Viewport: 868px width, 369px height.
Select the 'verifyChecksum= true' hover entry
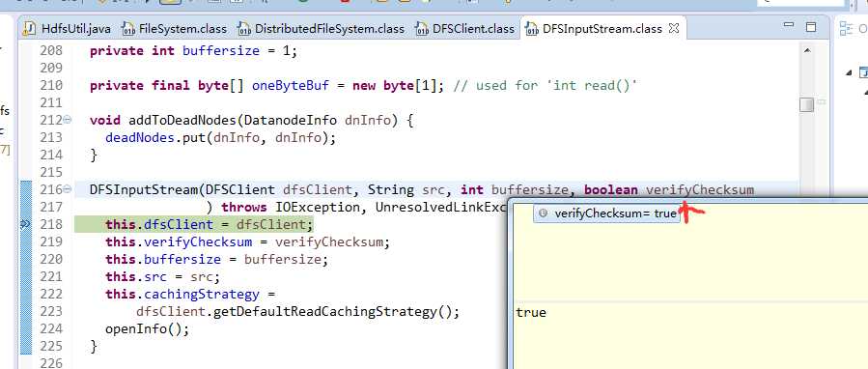[606, 213]
